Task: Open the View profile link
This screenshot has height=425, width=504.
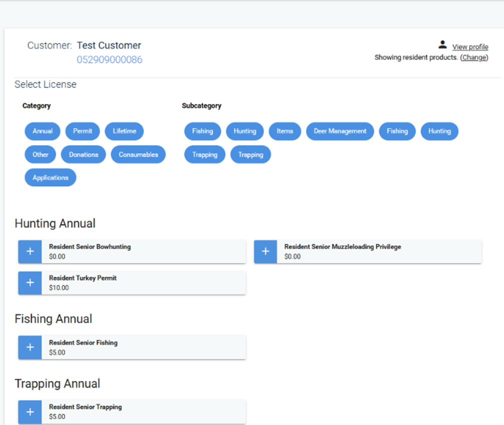Action: (470, 47)
